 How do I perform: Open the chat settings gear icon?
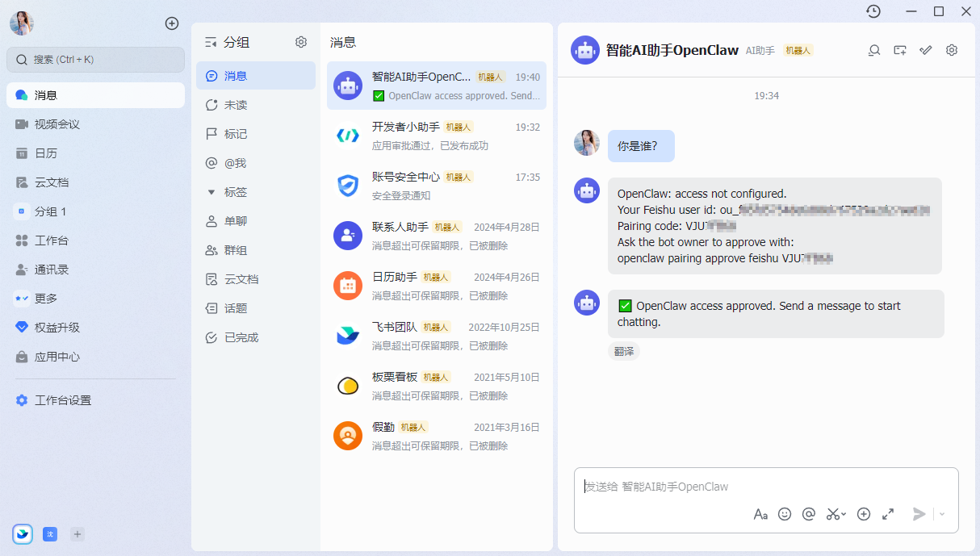pos(952,50)
